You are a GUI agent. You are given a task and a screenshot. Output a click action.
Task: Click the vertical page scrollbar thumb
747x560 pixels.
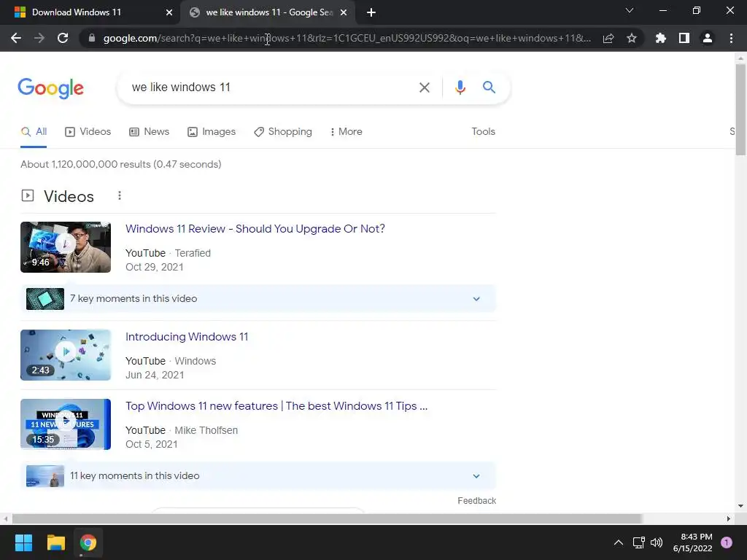(x=740, y=109)
